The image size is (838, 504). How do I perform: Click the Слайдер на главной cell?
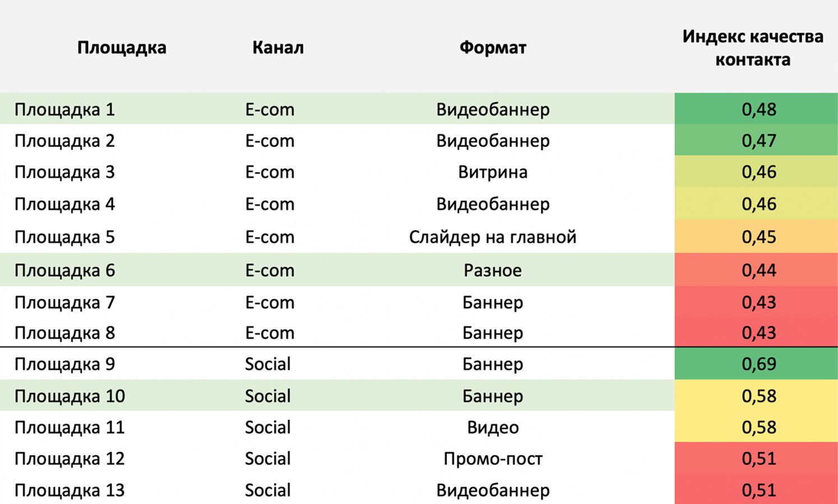click(493, 237)
